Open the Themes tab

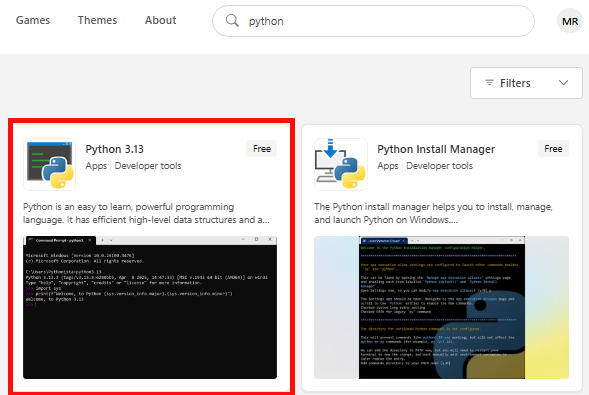pyautogui.click(x=97, y=20)
